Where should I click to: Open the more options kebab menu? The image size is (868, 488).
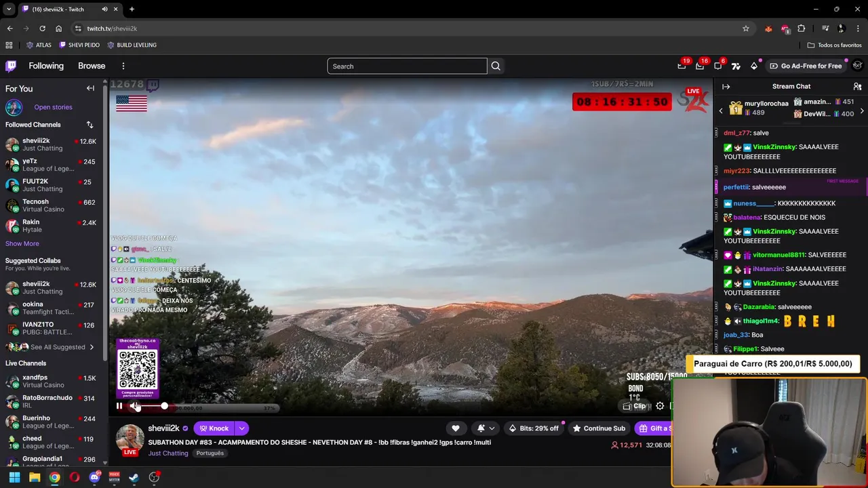point(123,66)
